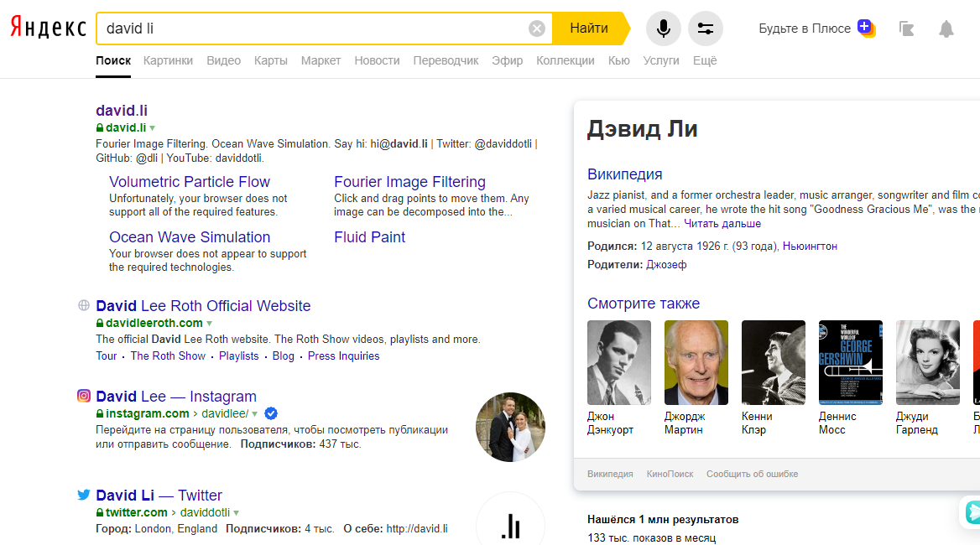
Task: Open the Переводчик tab
Action: pos(446,60)
